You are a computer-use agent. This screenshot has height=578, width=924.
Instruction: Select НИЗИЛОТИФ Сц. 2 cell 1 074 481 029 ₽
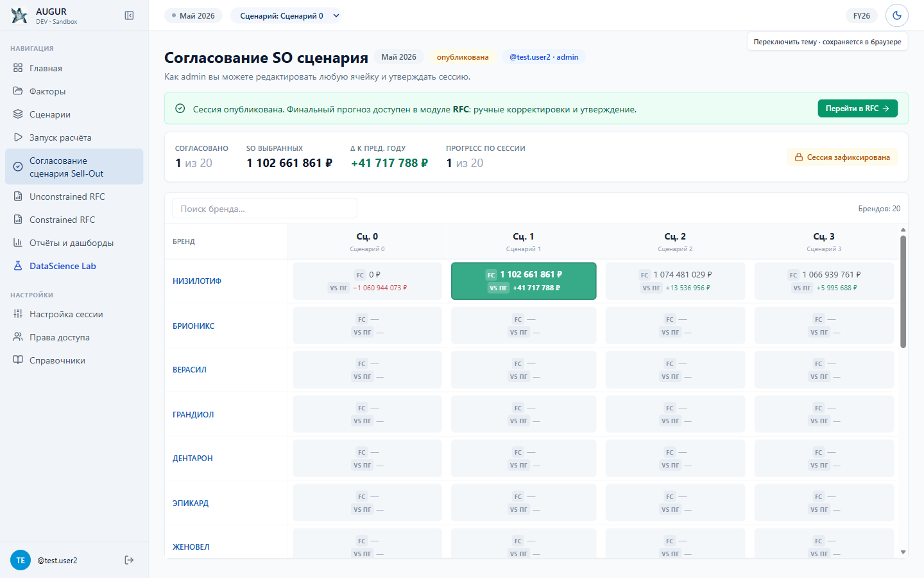click(676, 281)
